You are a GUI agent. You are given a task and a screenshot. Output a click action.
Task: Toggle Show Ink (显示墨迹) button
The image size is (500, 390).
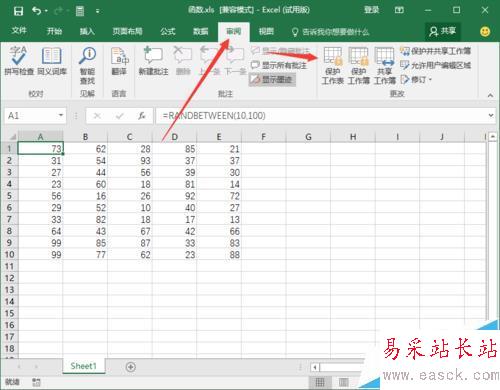click(x=272, y=79)
